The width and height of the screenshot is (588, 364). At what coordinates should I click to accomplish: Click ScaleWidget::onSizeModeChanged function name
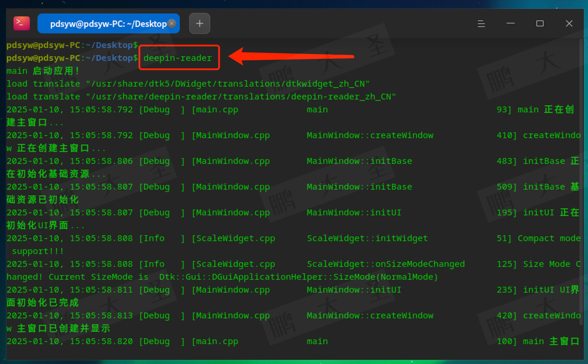click(x=386, y=264)
